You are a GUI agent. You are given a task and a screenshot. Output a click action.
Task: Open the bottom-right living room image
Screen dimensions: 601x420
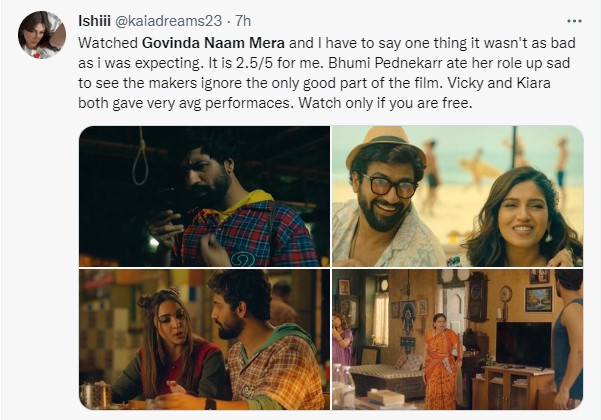(x=458, y=339)
